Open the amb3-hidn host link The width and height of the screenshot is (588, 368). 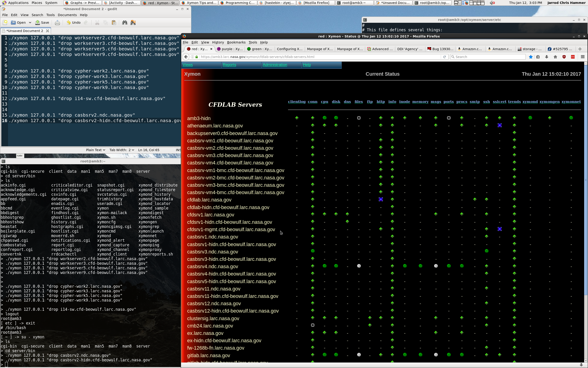(x=199, y=118)
